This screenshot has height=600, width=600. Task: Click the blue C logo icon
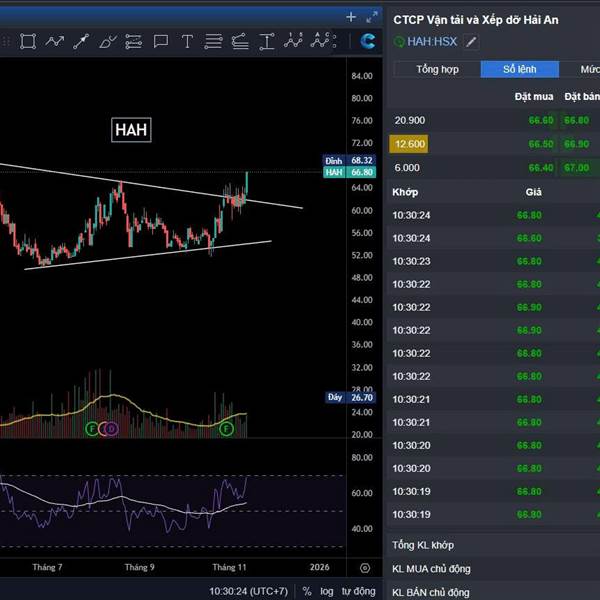[369, 41]
